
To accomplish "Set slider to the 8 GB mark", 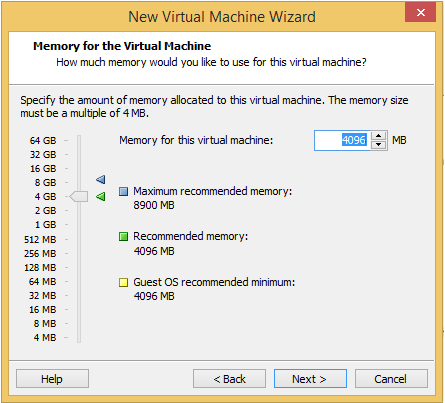I will click(79, 183).
